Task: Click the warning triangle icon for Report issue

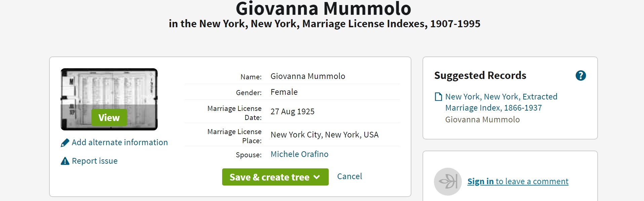Action: coord(65,161)
